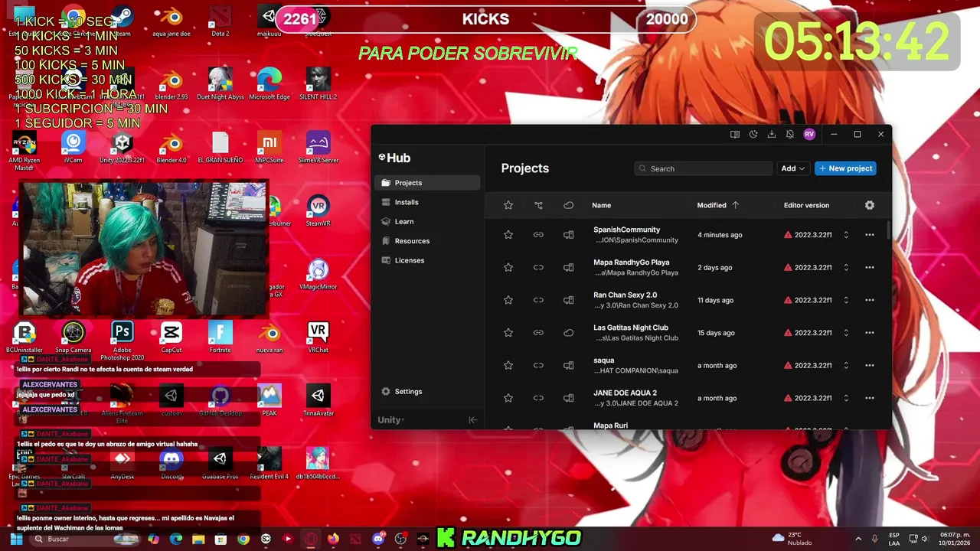
Task: Open the iVCam desktop icon
Action: [73, 148]
